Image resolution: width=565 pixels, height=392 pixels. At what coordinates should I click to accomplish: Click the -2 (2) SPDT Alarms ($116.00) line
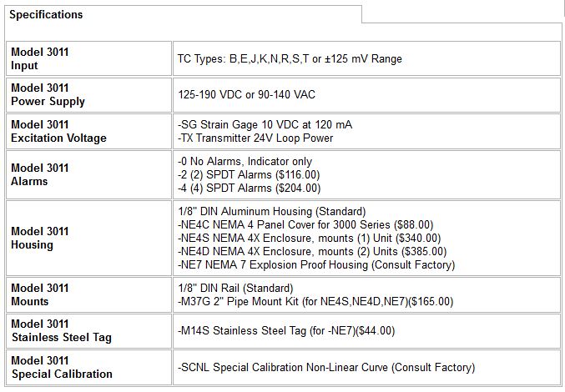pyautogui.click(x=249, y=174)
